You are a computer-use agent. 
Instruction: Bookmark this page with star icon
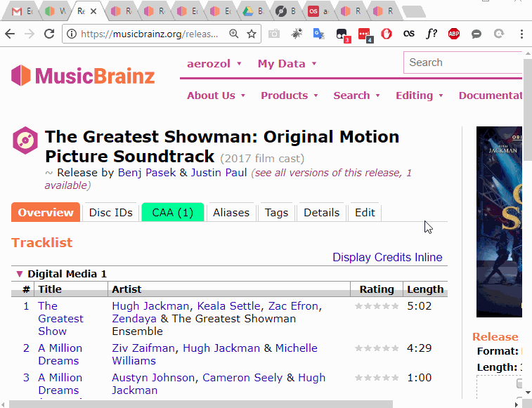pos(252,34)
